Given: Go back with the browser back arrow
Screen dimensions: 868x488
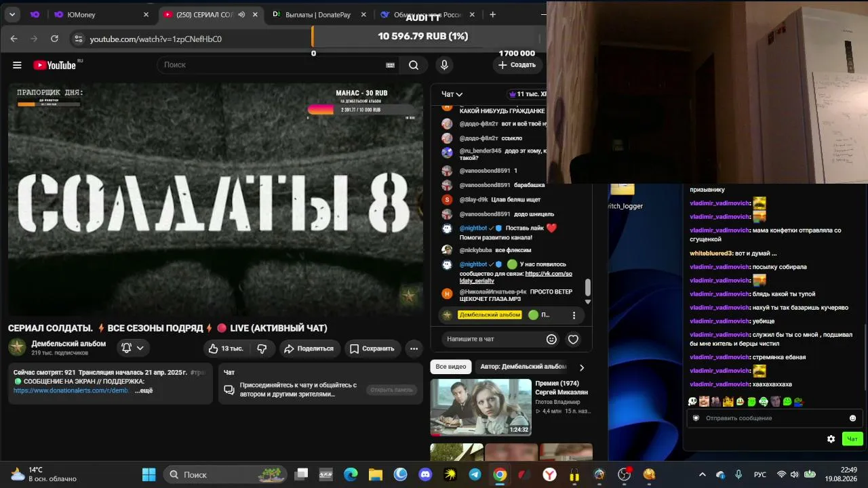Looking at the screenshot, I should click(x=14, y=39).
